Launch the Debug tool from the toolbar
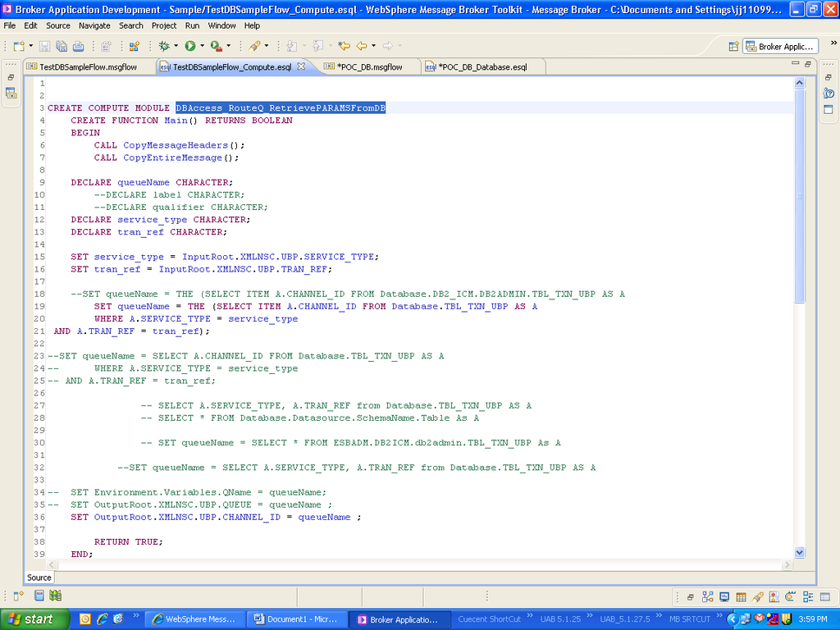The width and height of the screenshot is (840, 630). (x=164, y=46)
